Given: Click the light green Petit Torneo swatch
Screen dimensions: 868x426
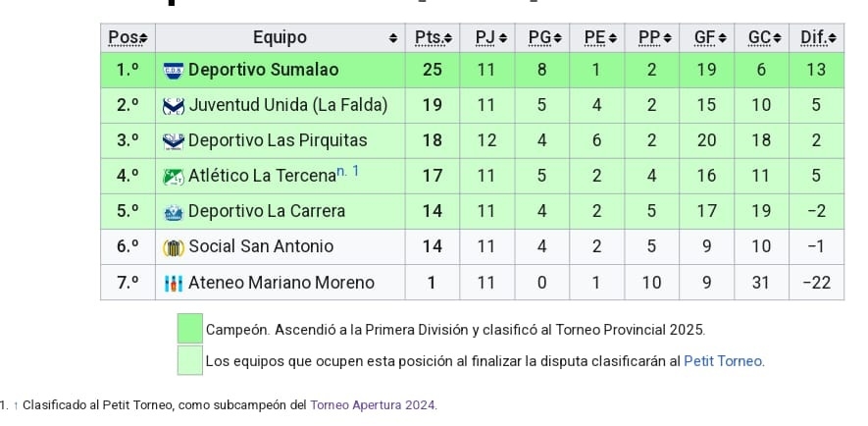Looking at the screenshot, I should (x=189, y=360).
